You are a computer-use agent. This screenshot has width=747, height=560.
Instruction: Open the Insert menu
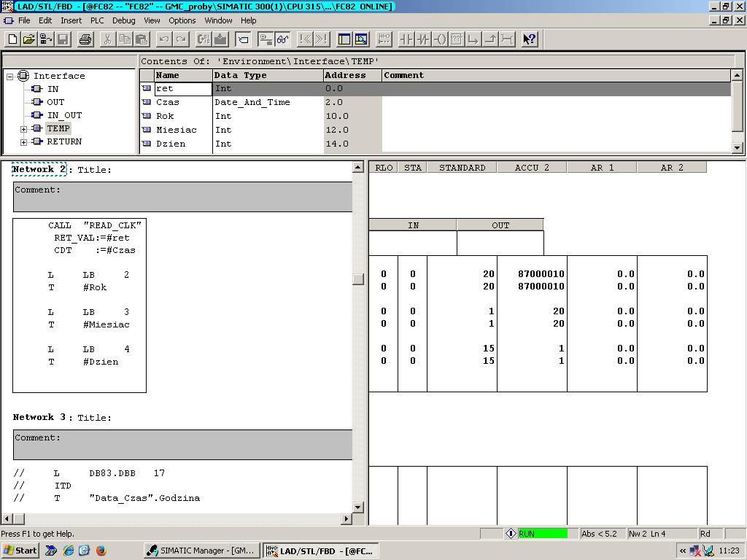71,20
